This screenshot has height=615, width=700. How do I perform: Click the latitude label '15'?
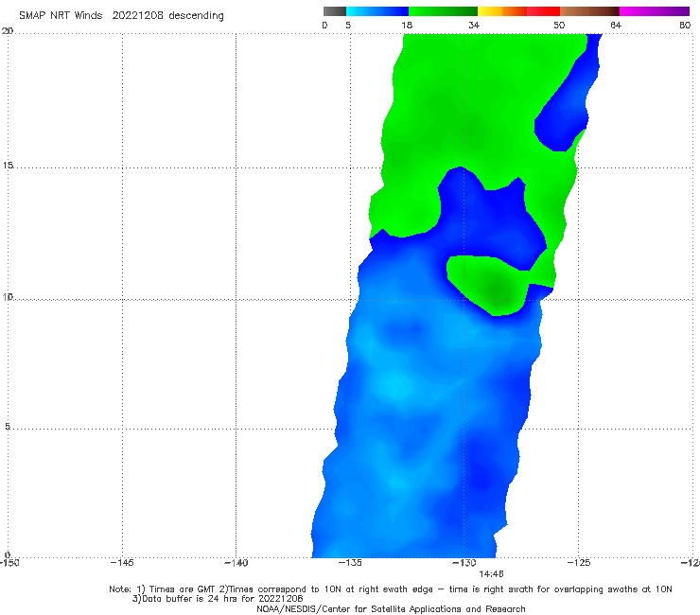coord(8,166)
